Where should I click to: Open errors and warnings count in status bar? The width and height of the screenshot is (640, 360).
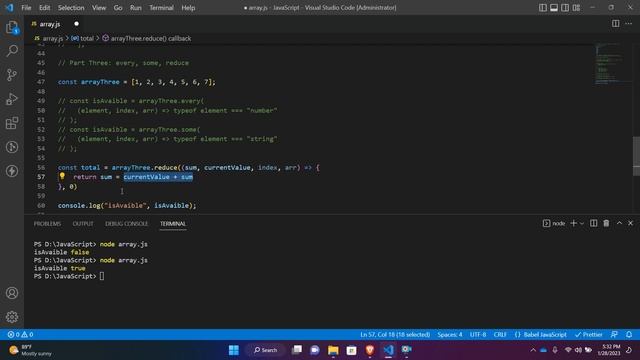pos(20,335)
